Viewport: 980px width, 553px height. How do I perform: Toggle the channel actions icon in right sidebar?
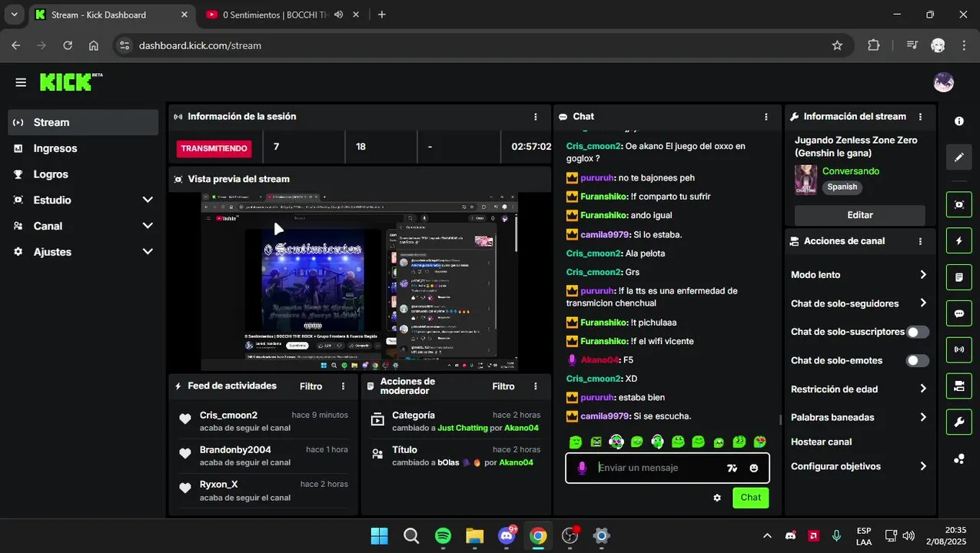tap(959, 386)
